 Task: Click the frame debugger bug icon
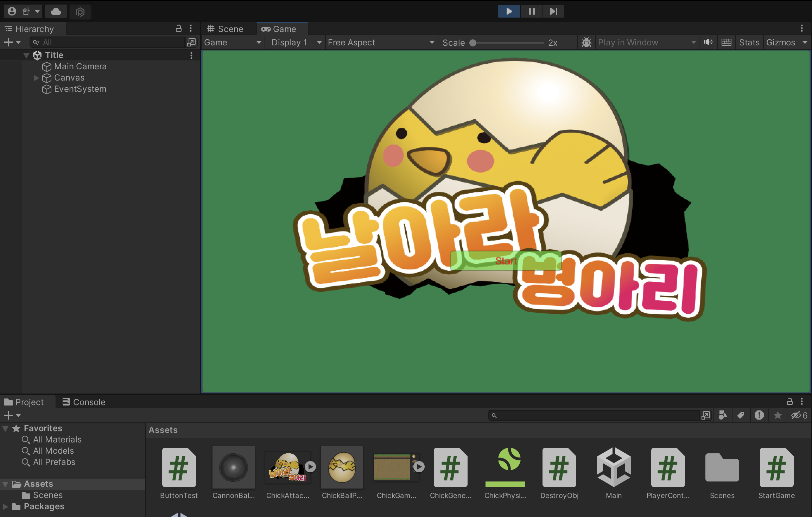tap(586, 42)
